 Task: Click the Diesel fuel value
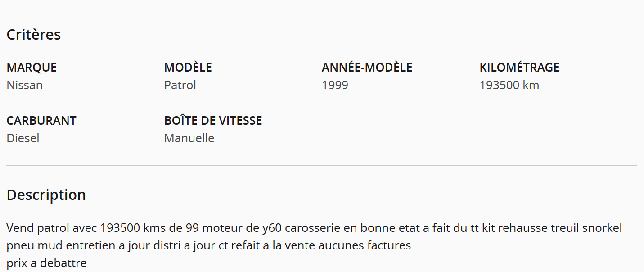pyautogui.click(x=23, y=138)
